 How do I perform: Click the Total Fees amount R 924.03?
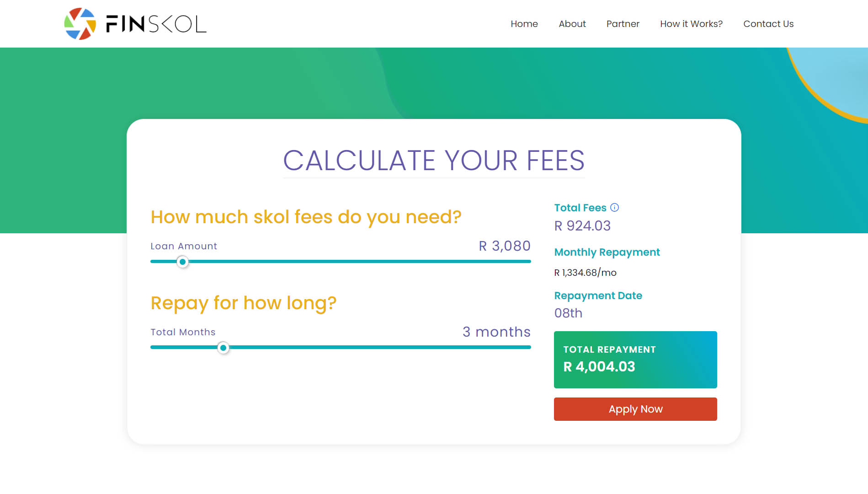coord(582,226)
